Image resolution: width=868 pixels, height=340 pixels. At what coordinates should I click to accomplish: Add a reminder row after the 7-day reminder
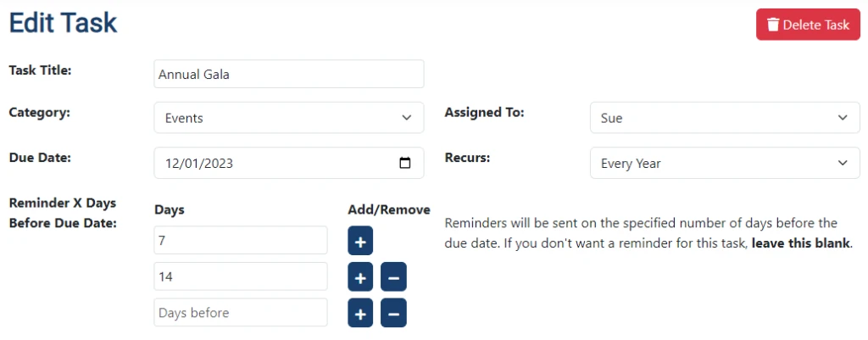[360, 242]
